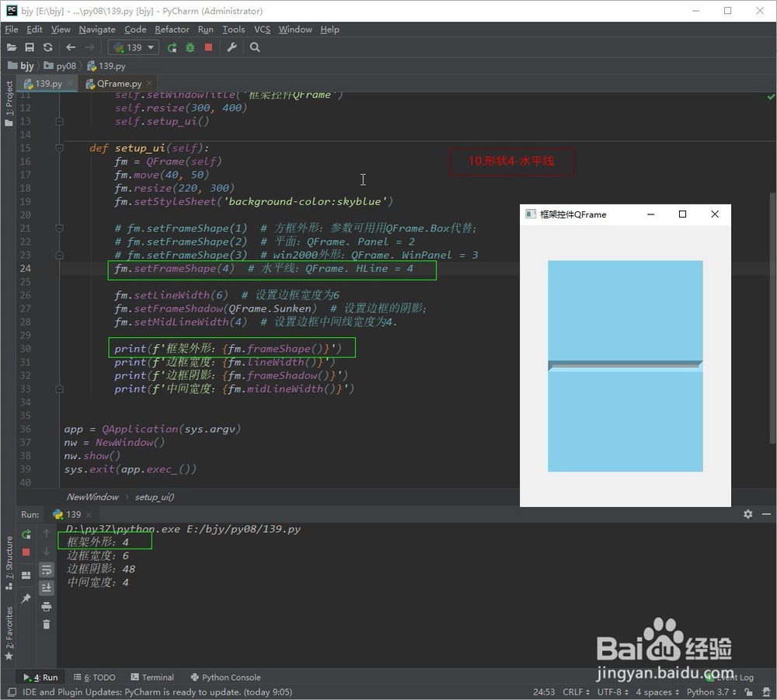Image resolution: width=777 pixels, height=700 pixels.
Task: Close the 139.py editor tab
Action: (x=70, y=83)
